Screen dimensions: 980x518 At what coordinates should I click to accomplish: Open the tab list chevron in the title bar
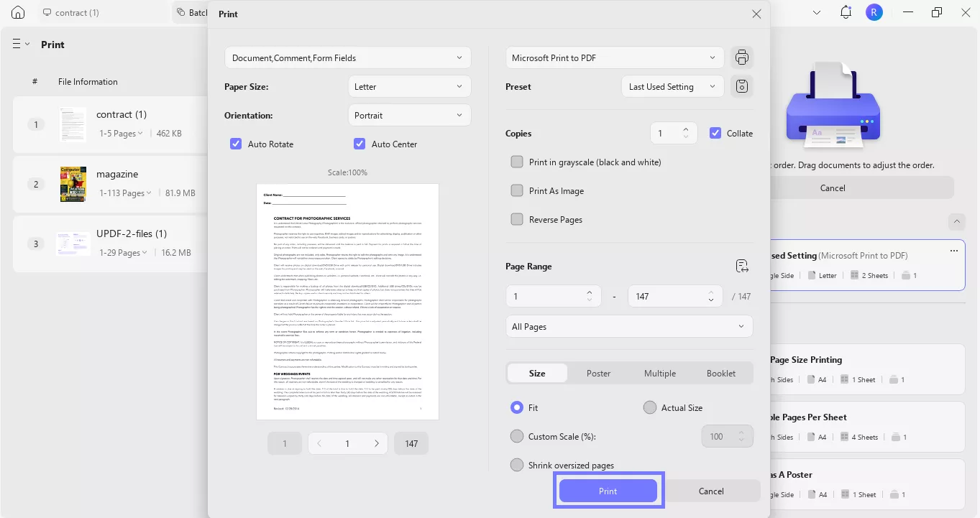click(817, 12)
